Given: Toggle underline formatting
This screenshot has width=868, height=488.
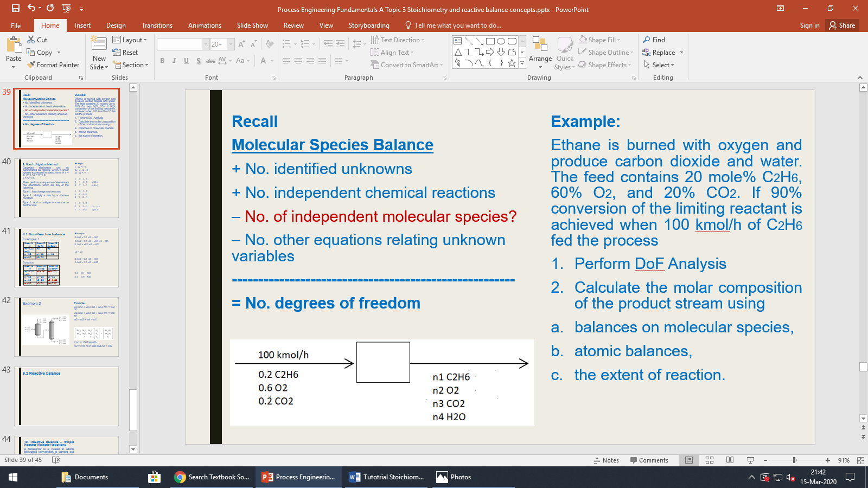Looking at the screenshot, I should click(x=186, y=61).
